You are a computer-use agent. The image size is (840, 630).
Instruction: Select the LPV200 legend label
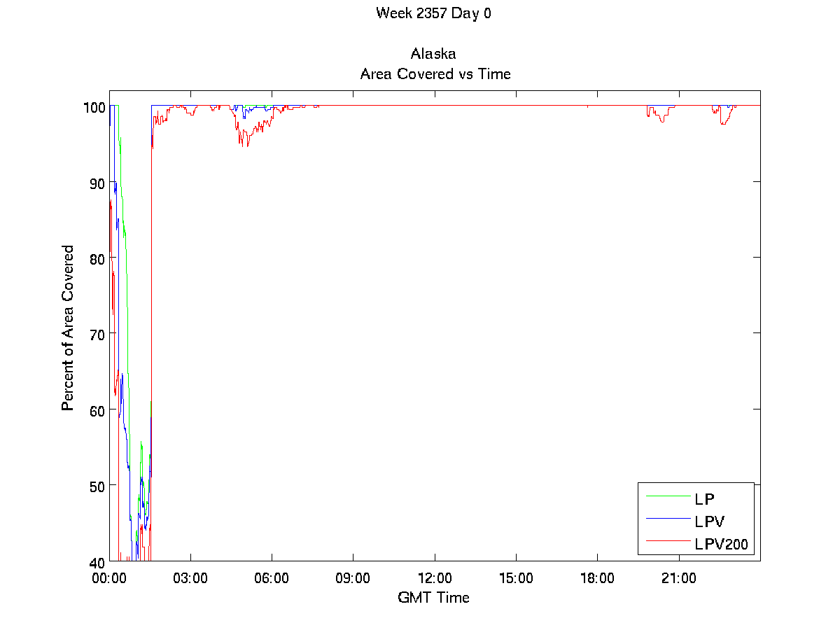(x=721, y=543)
